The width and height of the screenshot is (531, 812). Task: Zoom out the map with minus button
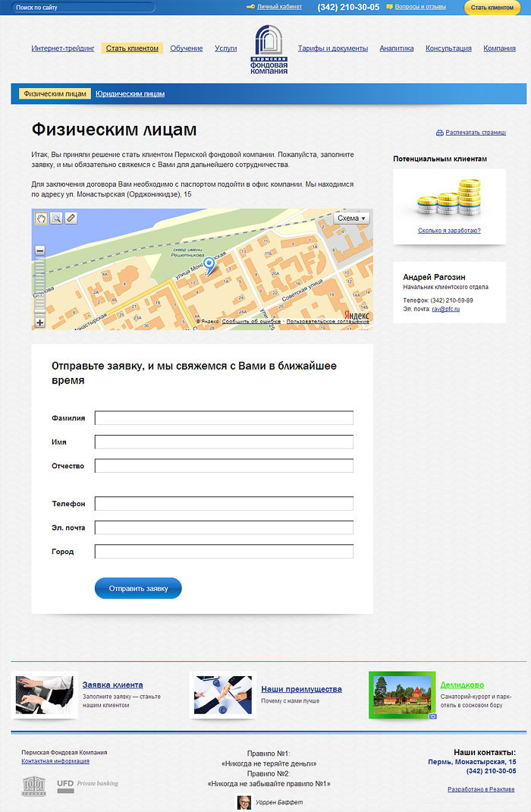(x=40, y=250)
